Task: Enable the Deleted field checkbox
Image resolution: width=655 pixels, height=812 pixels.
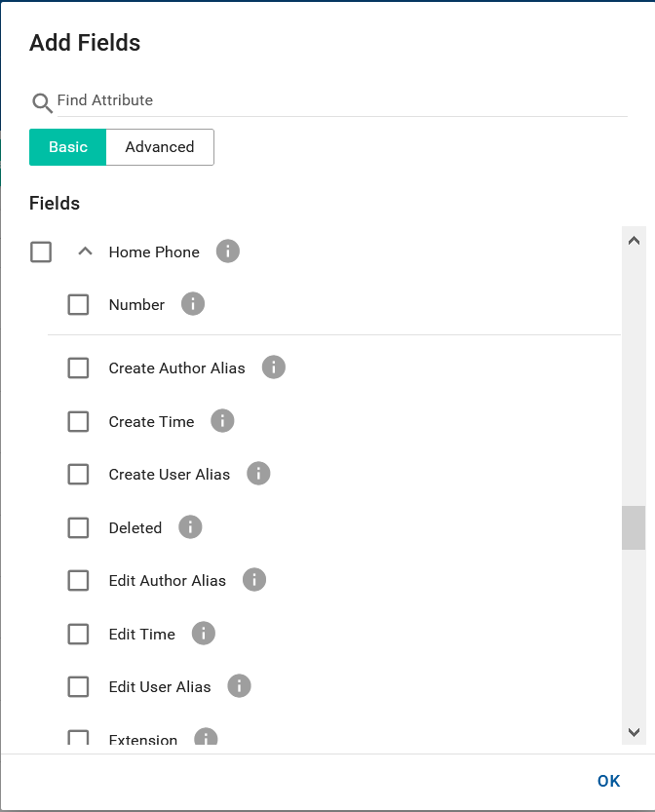Action: 78,527
